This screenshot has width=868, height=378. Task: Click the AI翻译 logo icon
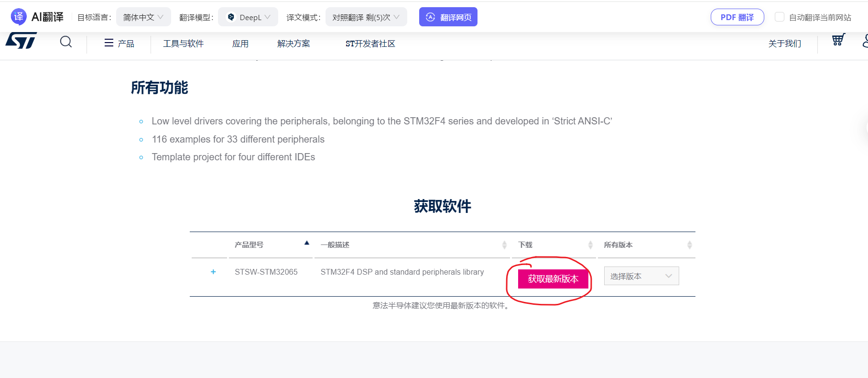tap(18, 17)
